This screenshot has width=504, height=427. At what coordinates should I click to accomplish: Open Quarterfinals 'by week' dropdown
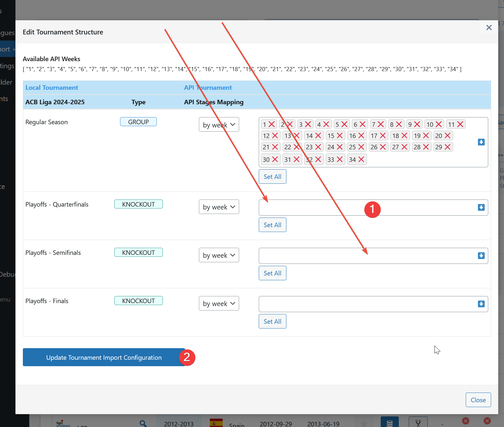click(219, 207)
